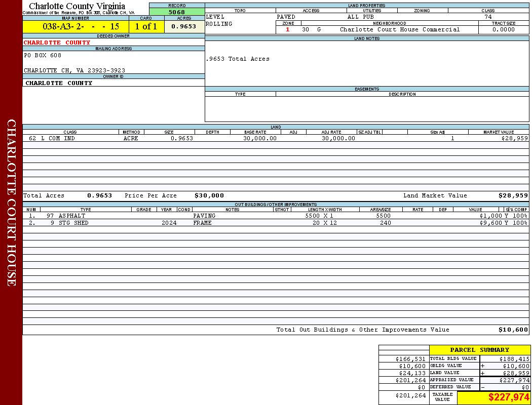
Task: Click the red taxable value $227,974
Action: (x=509, y=397)
